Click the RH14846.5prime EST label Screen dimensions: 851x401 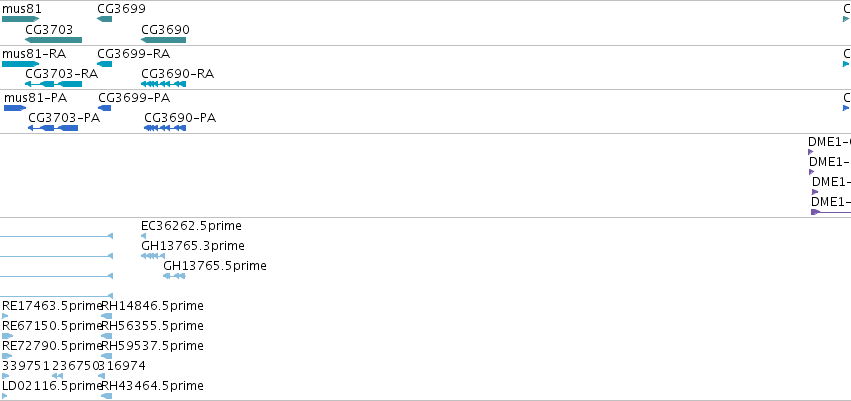pos(153,306)
